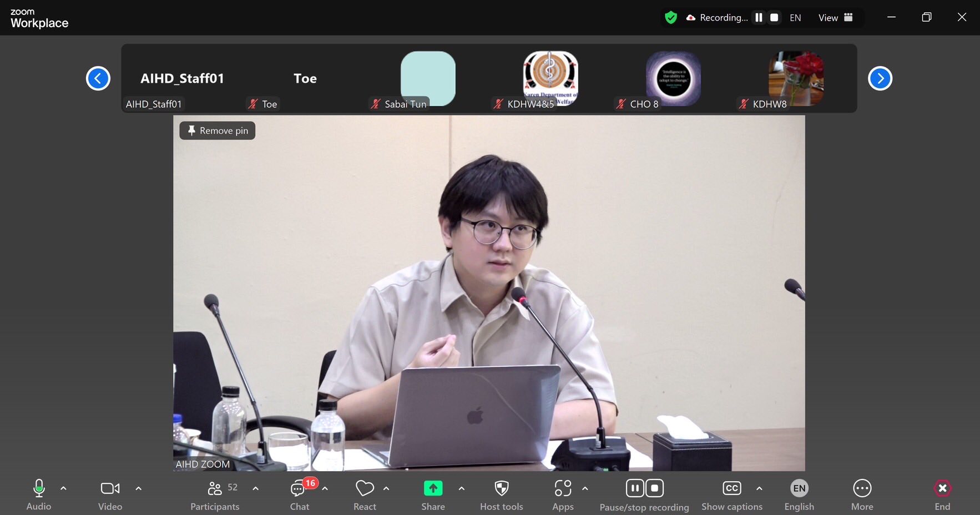
Task: Toggle Show captions CC button
Action: point(731,488)
